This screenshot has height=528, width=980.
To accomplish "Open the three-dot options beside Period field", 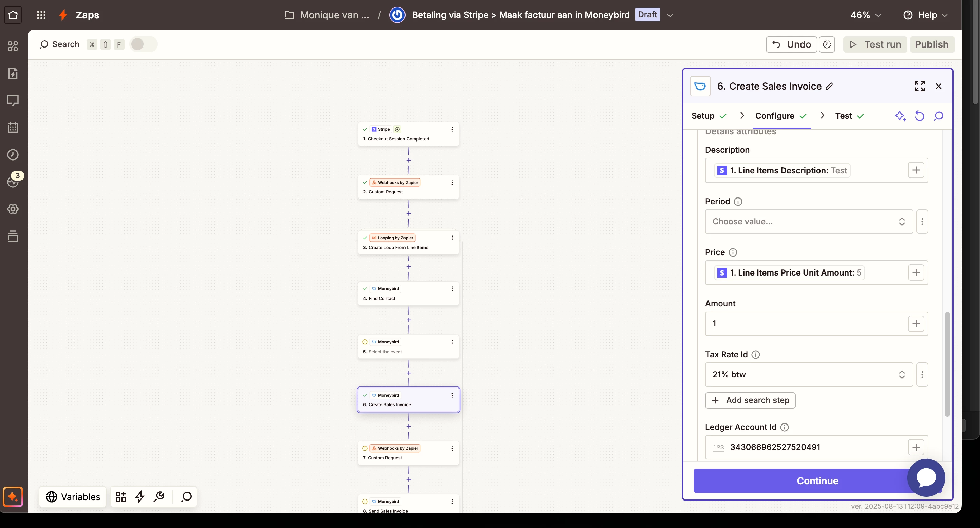I will tap(922, 221).
